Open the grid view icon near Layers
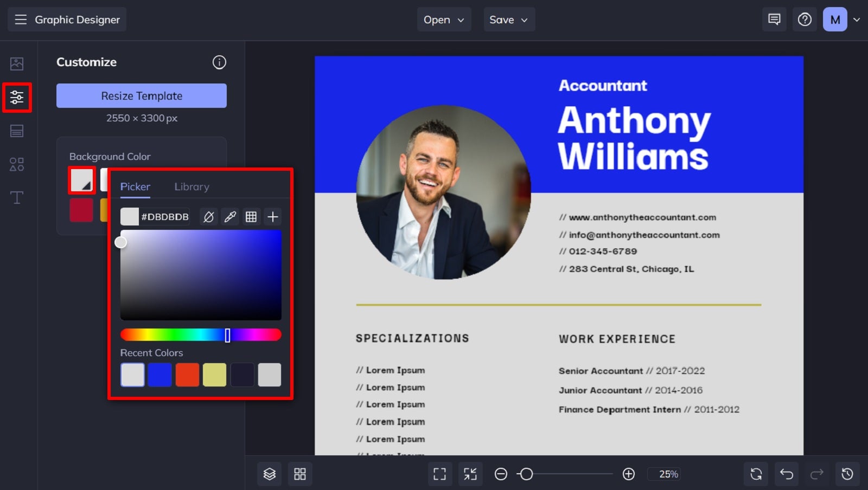 pos(300,474)
